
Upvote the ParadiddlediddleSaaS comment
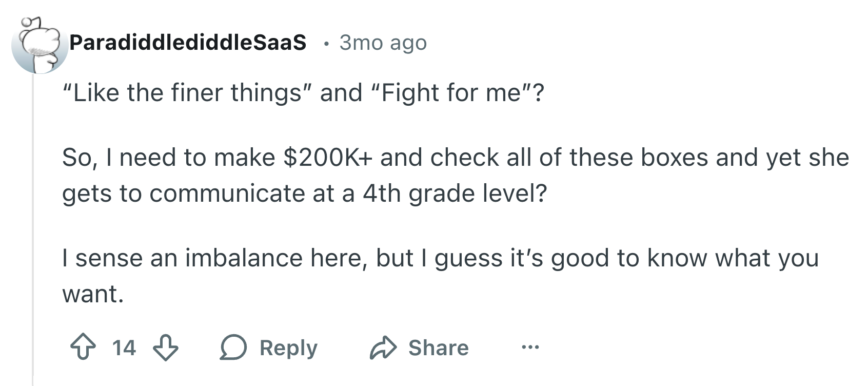(x=83, y=348)
